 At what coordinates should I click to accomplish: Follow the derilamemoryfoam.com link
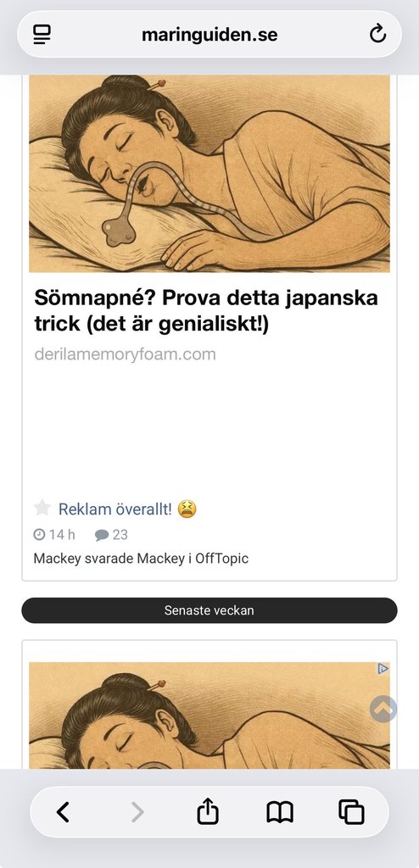point(126,354)
